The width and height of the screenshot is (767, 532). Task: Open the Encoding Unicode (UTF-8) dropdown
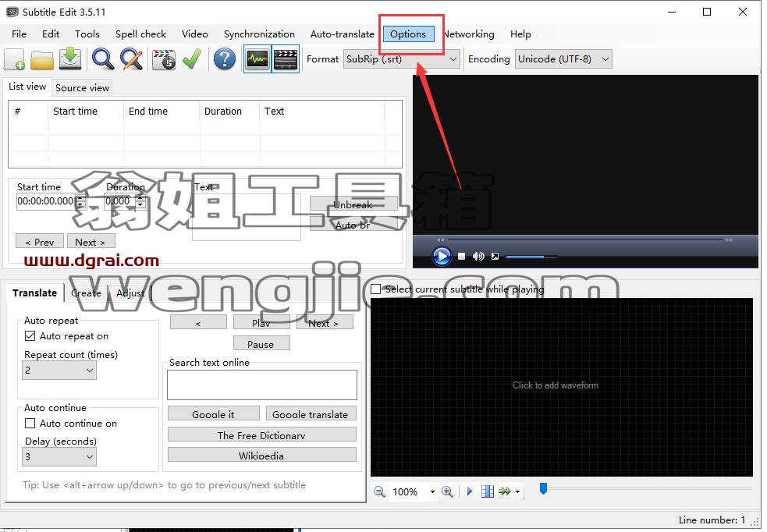point(563,59)
